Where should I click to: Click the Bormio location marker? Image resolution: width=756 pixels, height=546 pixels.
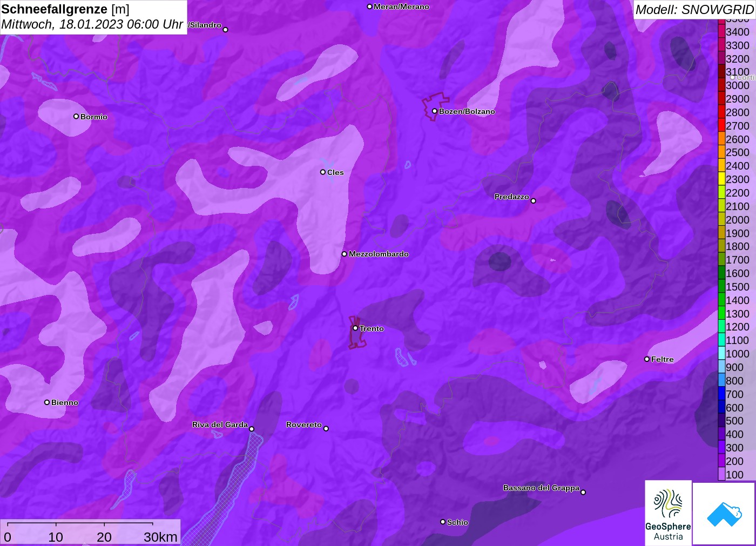pos(76,117)
